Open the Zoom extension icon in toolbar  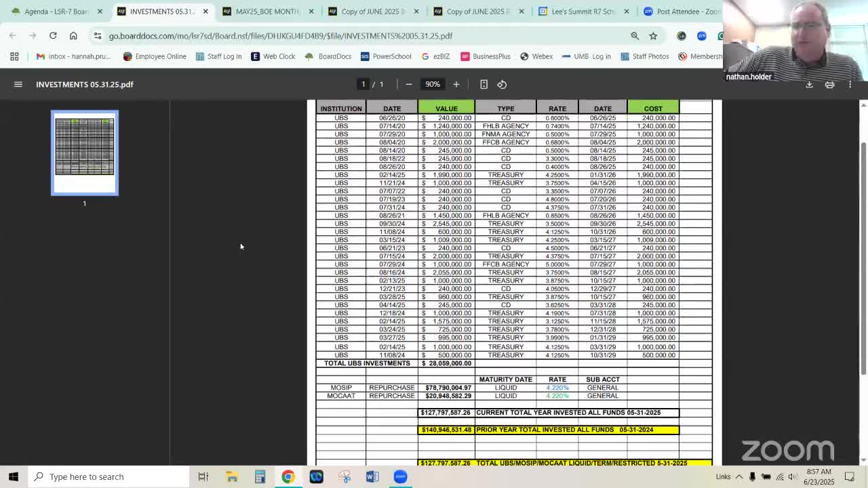coord(702,35)
